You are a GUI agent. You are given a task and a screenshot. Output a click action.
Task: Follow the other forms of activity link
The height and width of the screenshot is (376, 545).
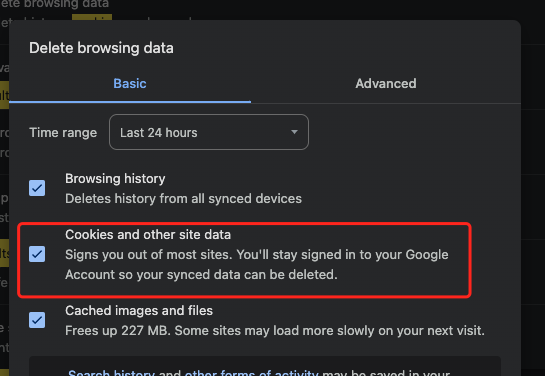point(251,373)
